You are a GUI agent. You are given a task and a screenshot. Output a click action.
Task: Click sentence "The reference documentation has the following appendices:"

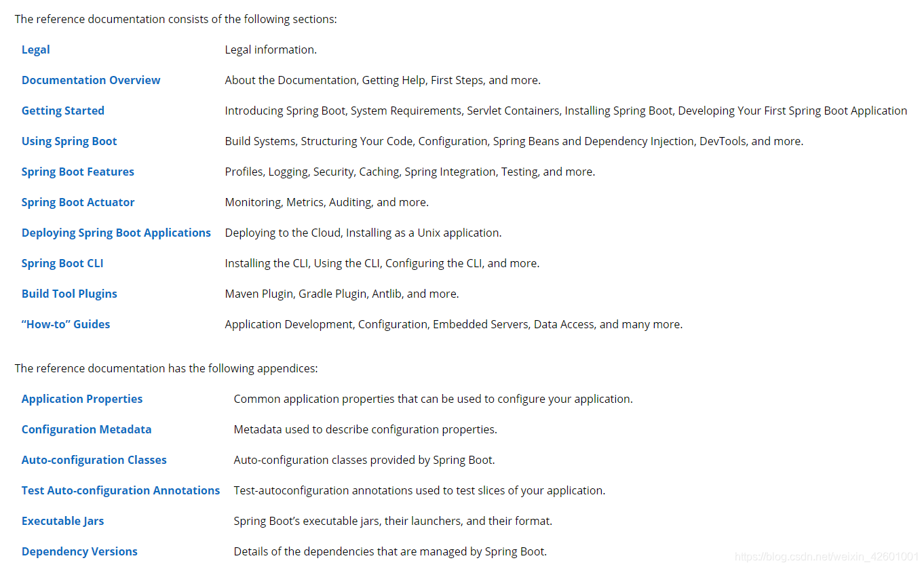(166, 368)
